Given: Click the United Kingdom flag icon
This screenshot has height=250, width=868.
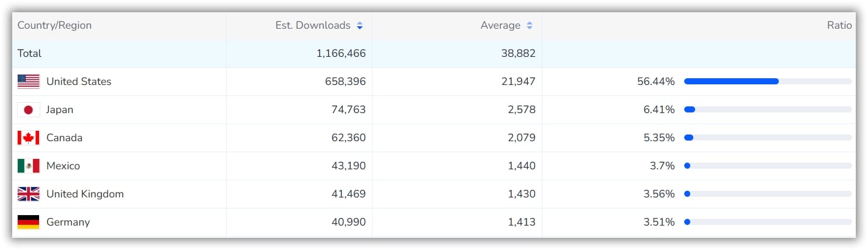Looking at the screenshot, I should pos(29,194).
